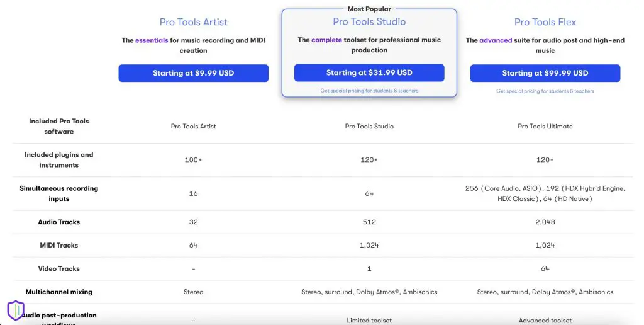Click the Video Tracks row label
This screenshot has width=644, height=325.
(58, 268)
